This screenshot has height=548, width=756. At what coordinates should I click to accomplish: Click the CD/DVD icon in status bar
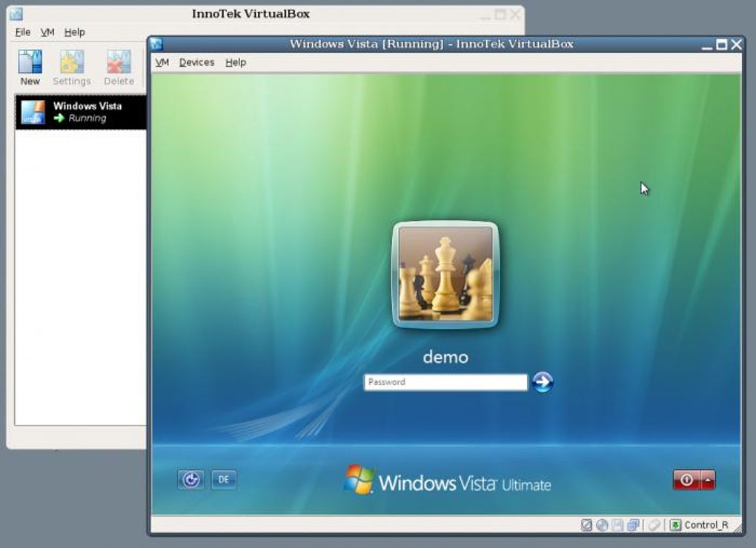click(602, 525)
